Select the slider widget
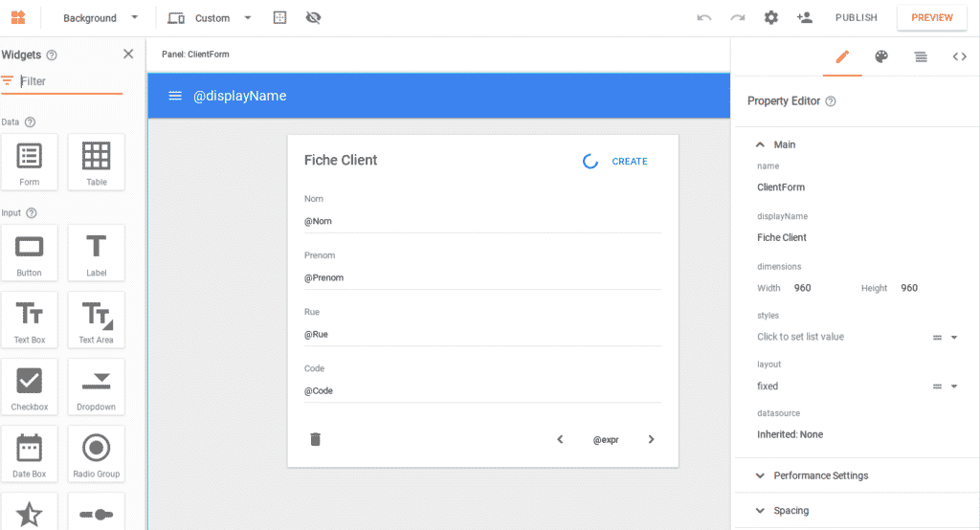The width and height of the screenshot is (980, 530). 97,512
